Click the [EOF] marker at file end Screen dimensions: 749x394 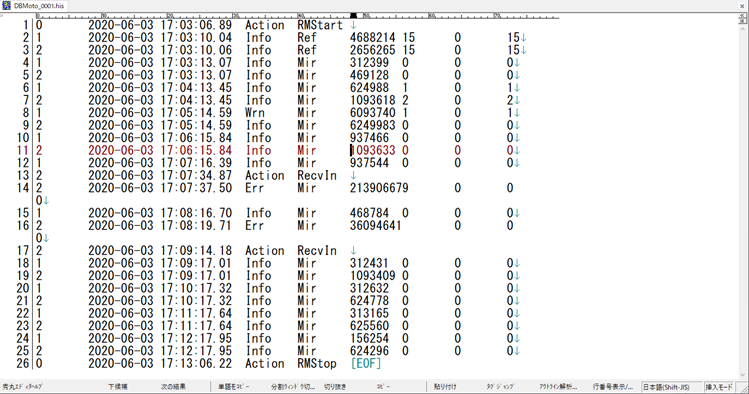(366, 363)
